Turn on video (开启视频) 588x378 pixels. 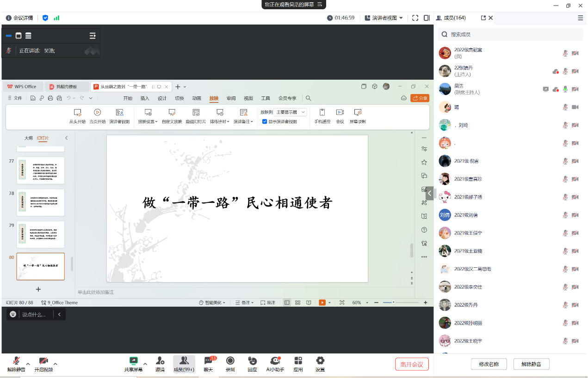coord(43,361)
